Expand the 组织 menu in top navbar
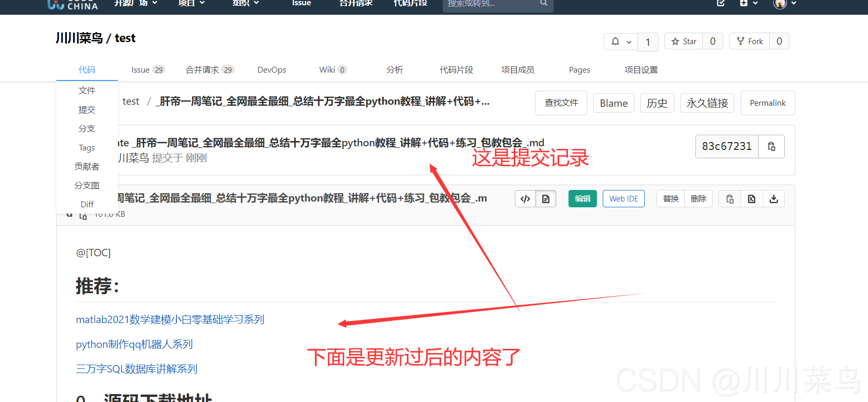This screenshot has width=868, height=402. coord(246,3)
